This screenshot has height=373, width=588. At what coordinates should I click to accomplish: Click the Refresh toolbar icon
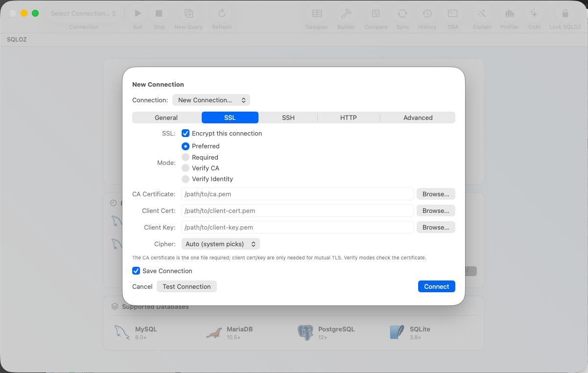pyautogui.click(x=222, y=14)
